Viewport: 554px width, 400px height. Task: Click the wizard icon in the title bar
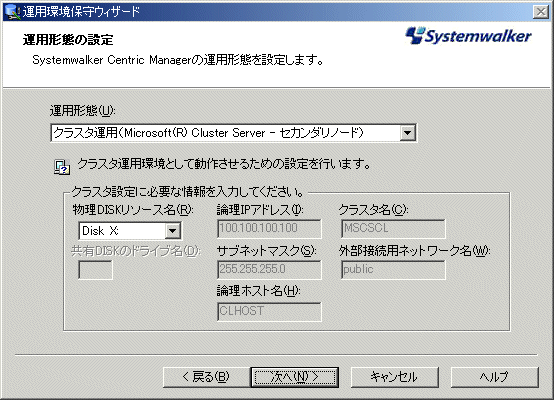pyautogui.click(x=12, y=12)
